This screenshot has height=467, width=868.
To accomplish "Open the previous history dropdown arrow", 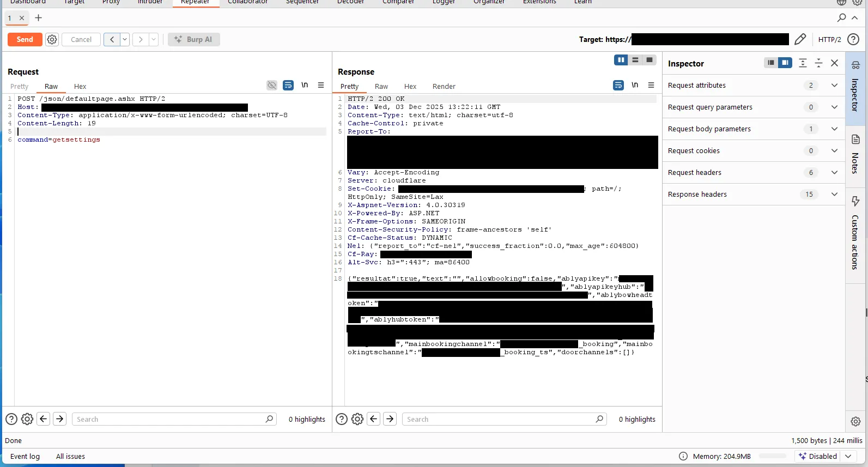I will pos(125,39).
